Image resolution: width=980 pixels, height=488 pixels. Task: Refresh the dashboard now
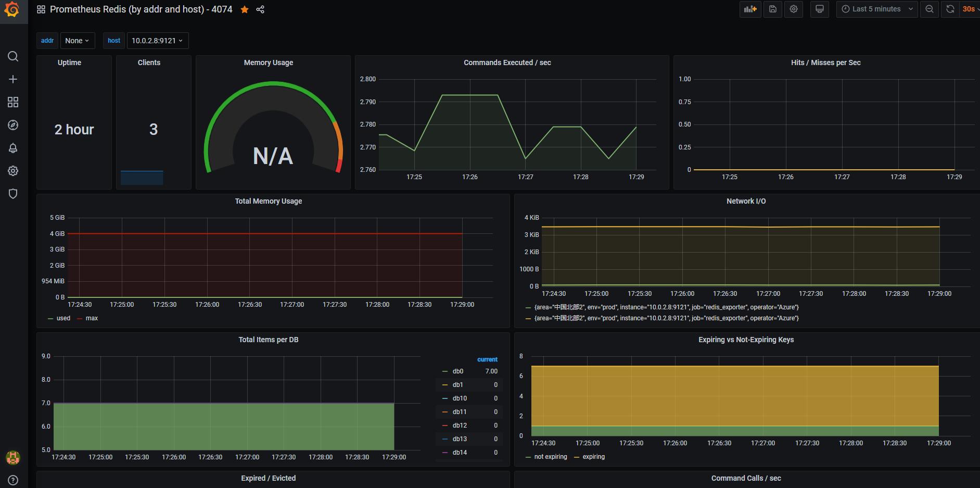pos(950,9)
